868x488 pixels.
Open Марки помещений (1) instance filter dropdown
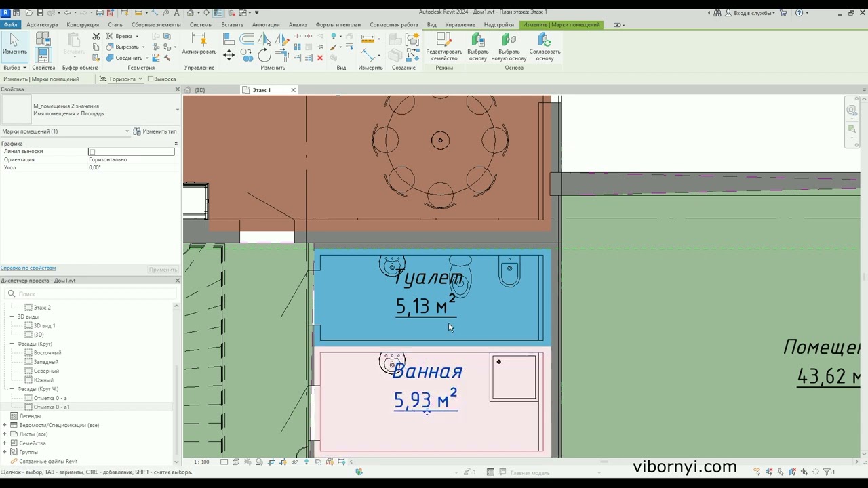[x=65, y=131]
